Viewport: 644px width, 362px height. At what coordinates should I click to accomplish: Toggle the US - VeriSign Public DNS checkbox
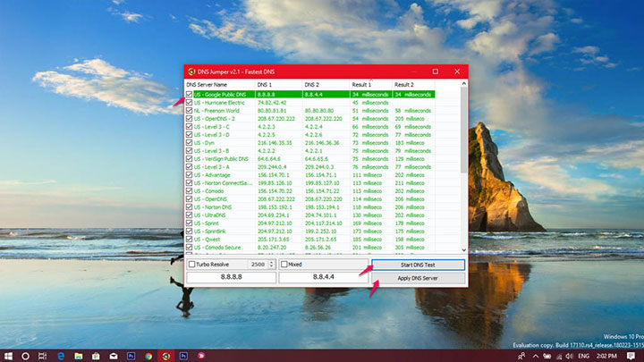coord(189,158)
